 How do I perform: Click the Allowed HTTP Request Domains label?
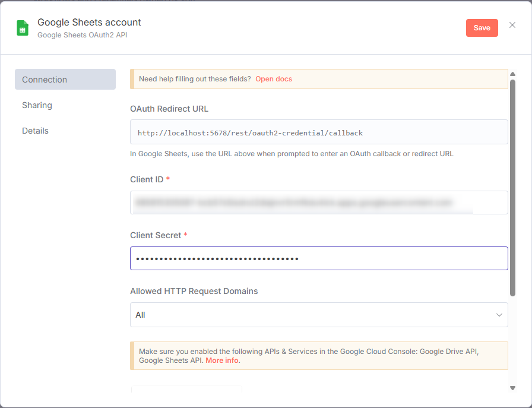point(194,291)
